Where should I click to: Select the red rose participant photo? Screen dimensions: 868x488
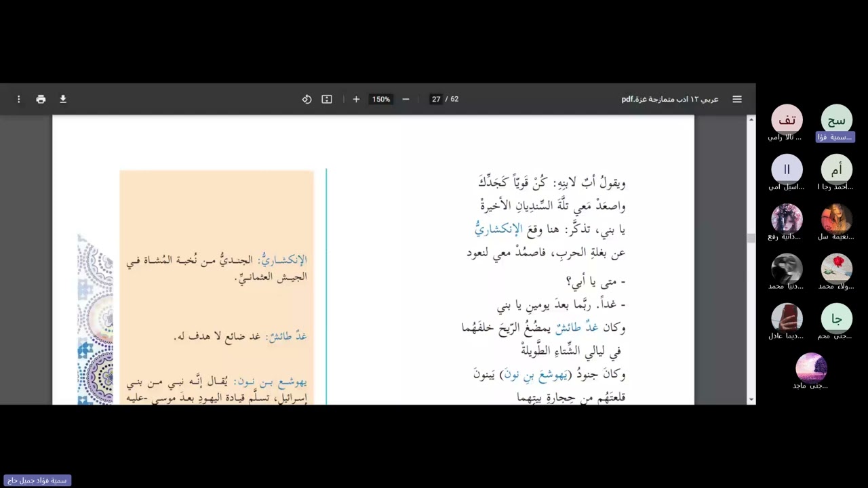[836, 269]
